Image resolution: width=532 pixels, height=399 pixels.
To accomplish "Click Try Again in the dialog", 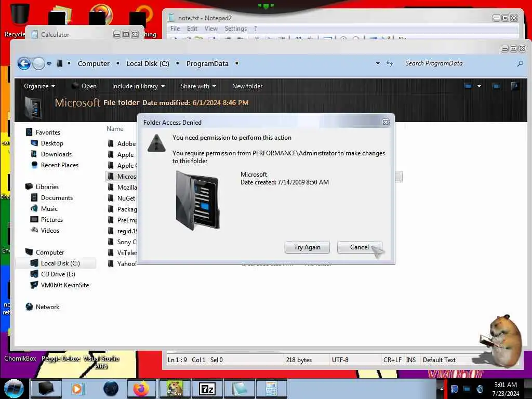I will tap(307, 247).
